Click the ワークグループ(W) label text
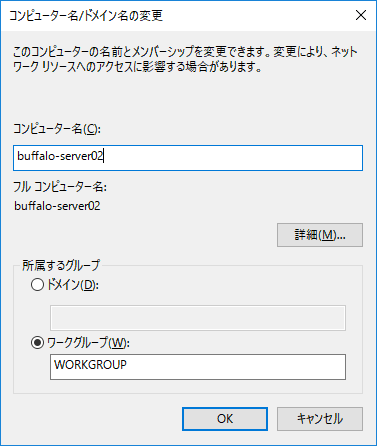The width and height of the screenshot is (377, 446). pos(88,342)
